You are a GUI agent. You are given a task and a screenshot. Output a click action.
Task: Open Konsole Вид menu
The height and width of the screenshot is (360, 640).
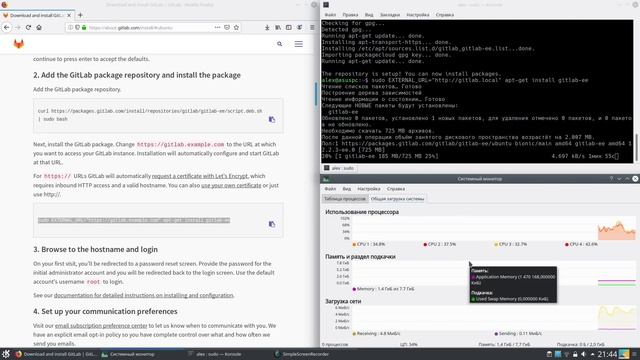(369, 15)
